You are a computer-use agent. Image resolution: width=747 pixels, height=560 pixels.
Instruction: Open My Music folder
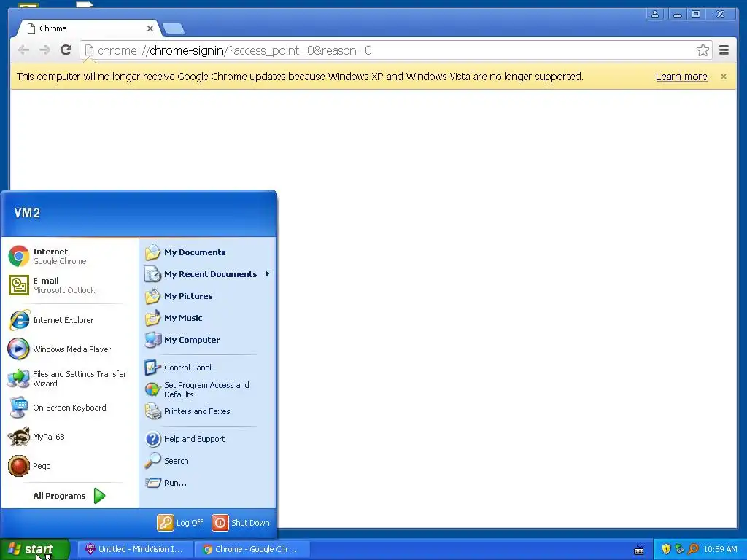[208, 318]
